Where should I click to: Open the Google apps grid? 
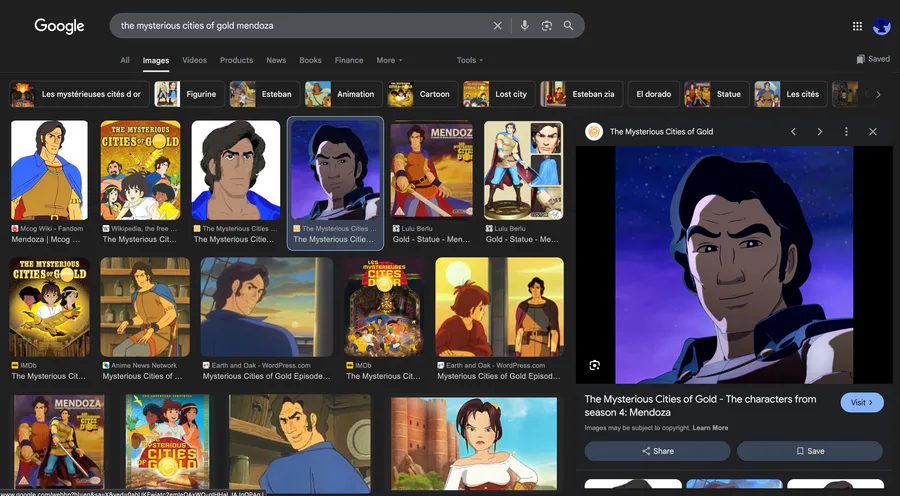(x=858, y=26)
